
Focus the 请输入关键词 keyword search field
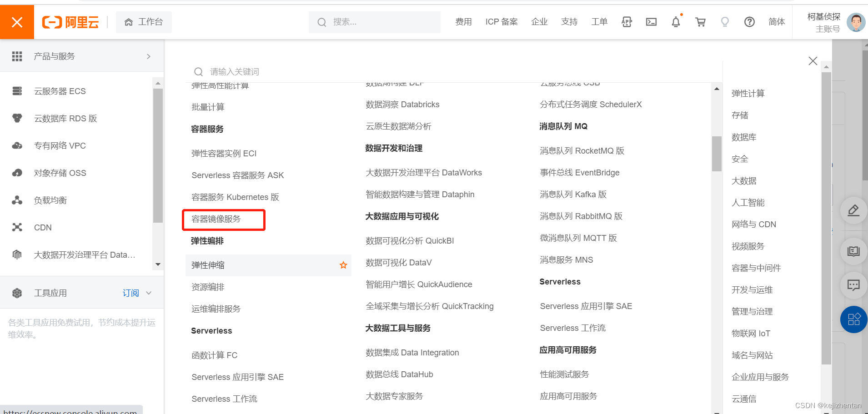tap(455, 72)
